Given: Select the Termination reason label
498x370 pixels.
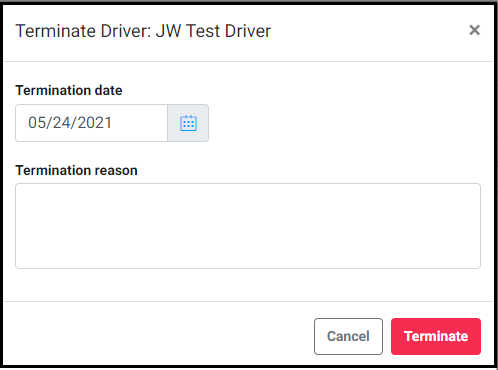Looking at the screenshot, I should [x=76, y=170].
